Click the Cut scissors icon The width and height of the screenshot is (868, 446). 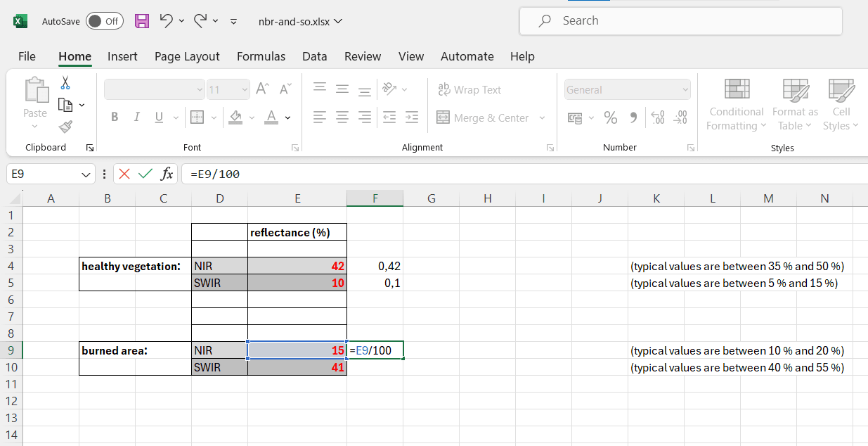[65, 83]
